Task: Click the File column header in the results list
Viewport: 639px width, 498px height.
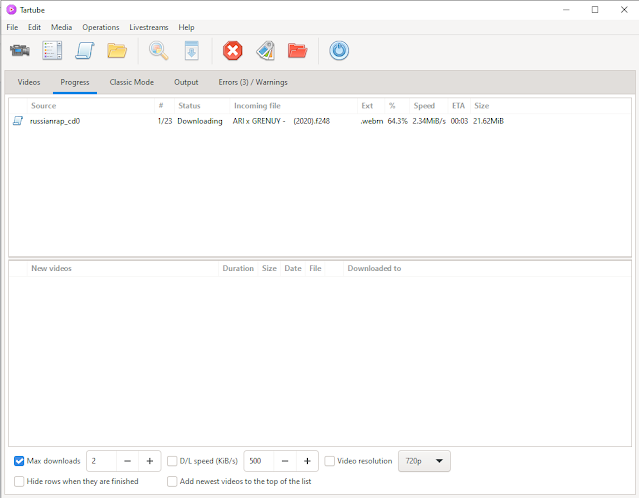Action: (x=315, y=269)
